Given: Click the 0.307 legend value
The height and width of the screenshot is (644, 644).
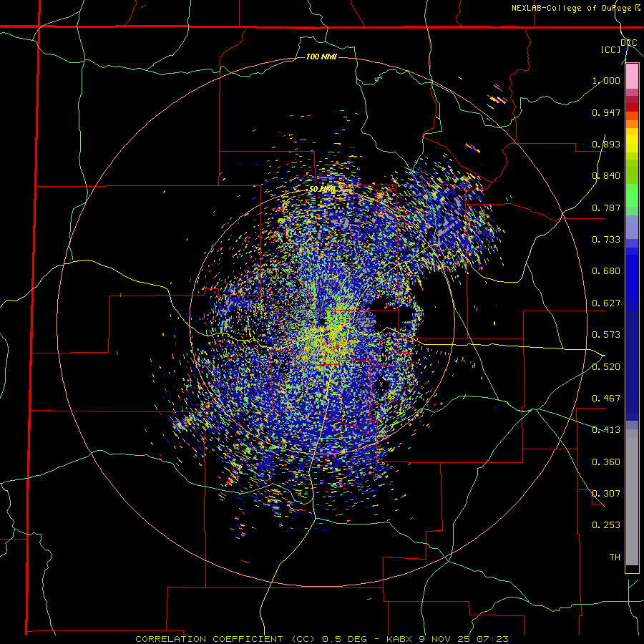Looking at the screenshot, I should click(606, 494).
